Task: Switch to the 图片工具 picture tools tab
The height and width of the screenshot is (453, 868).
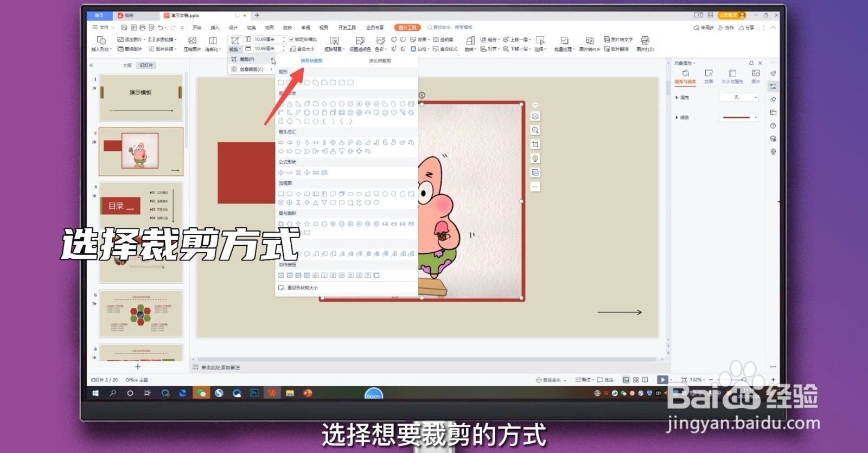Action: click(x=407, y=27)
